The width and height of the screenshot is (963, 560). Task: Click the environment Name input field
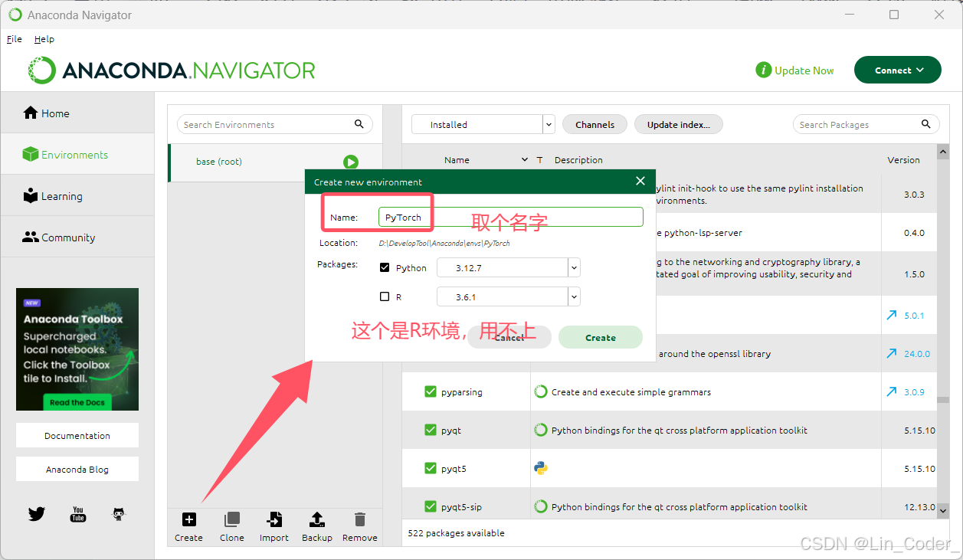511,217
